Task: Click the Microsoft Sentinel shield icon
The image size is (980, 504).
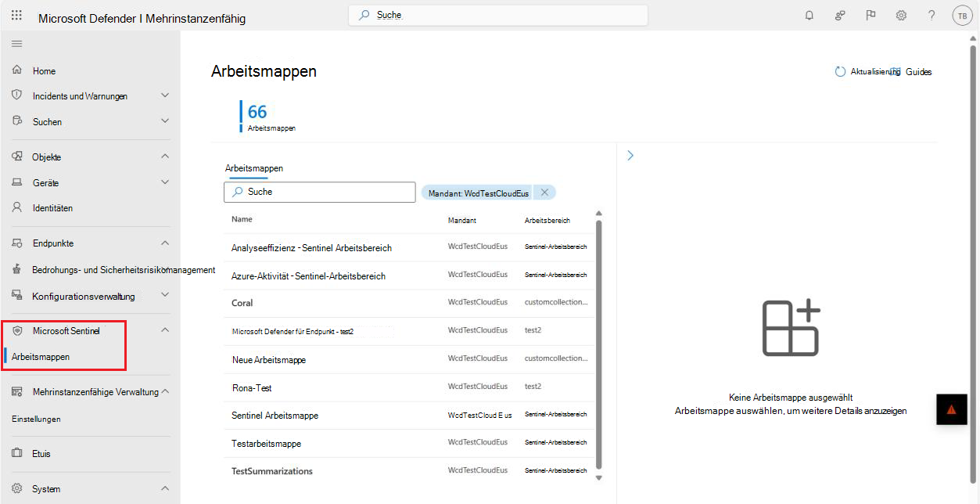Action: click(17, 330)
